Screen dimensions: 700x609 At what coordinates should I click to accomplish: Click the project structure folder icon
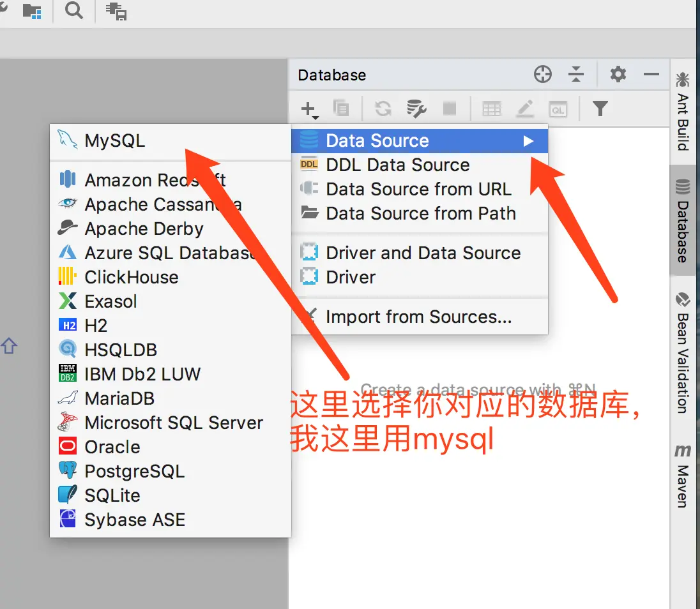[32, 11]
